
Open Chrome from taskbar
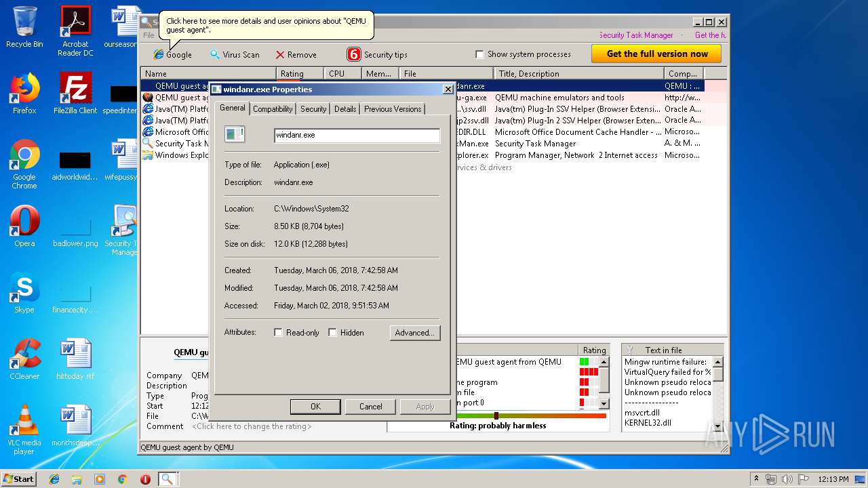pos(122,479)
